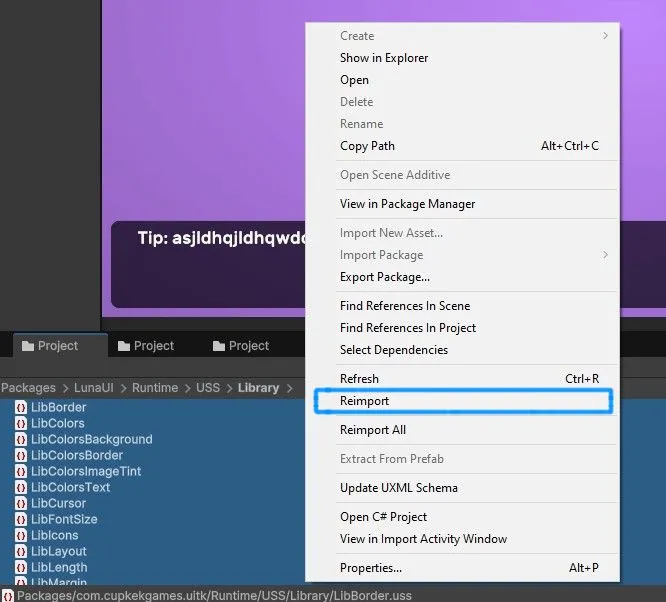The width and height of the screenshot is (666, 602).
Task: Click Copy Path in context menu
Action: [367, 146]
